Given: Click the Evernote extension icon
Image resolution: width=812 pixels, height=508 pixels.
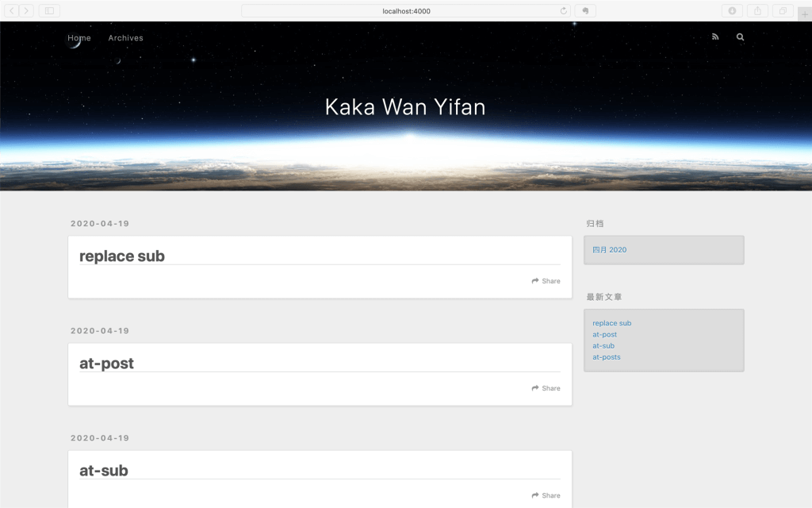Looking at the screenshot, I should click(x=585, y=11).
